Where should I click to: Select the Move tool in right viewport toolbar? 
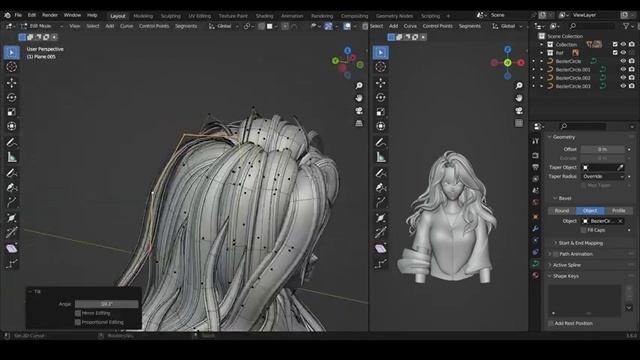[x=380, y=83]
